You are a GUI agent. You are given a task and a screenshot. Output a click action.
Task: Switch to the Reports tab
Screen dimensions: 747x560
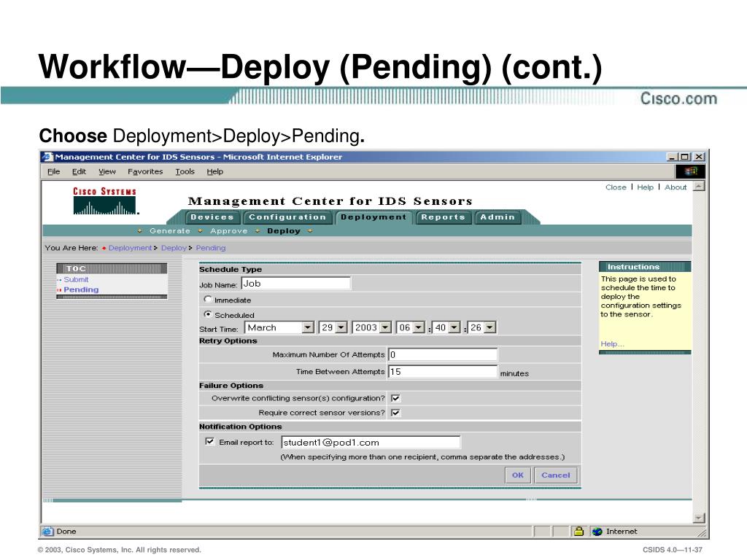pyautogui.click(x=443, y=217)
